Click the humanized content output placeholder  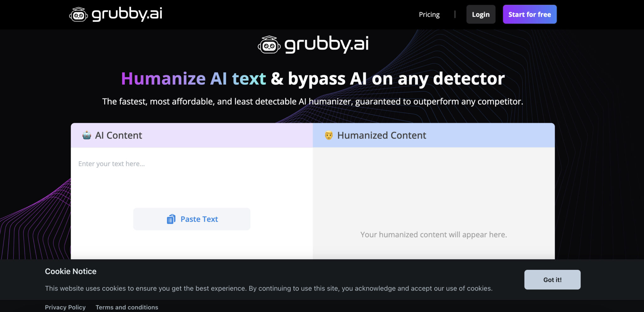pyautogui.click(x=433, y=235)
